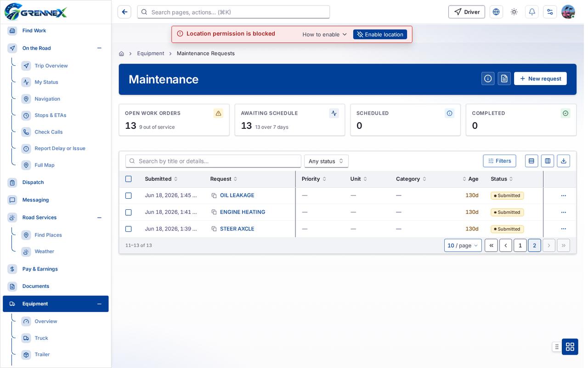Screen dimensions: 588x368
Task: Open the column layout icon in table toolbar
Action: point(548,161)
